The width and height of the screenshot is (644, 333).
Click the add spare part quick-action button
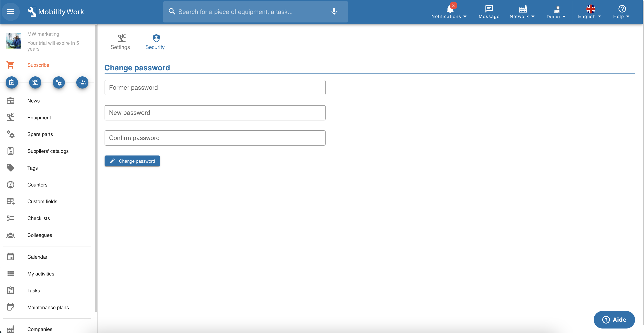click(x=59, y=82)
